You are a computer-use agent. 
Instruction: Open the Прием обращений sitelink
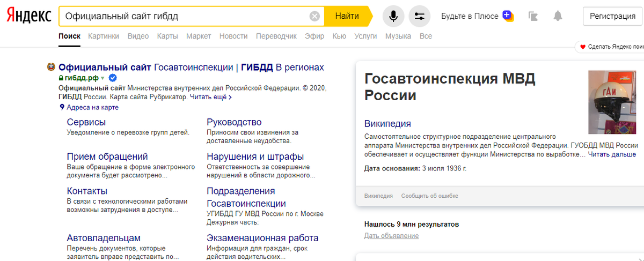(x=107, y=156)
